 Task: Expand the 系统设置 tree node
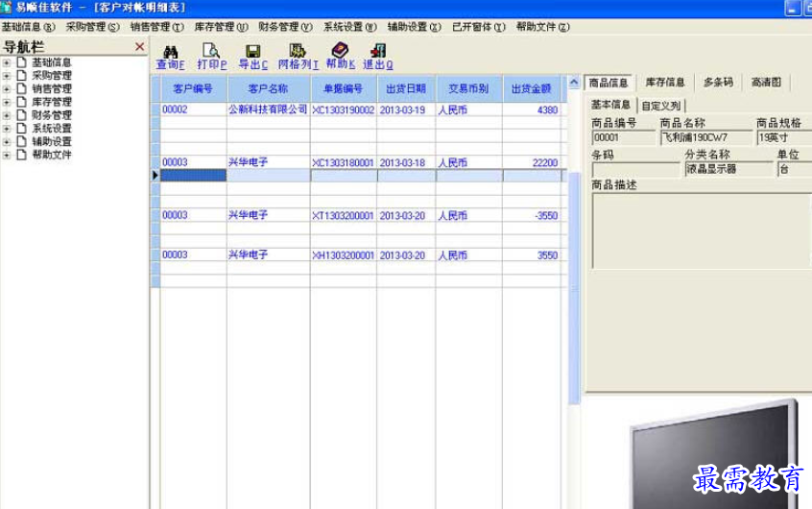click(x=6, y=129)
